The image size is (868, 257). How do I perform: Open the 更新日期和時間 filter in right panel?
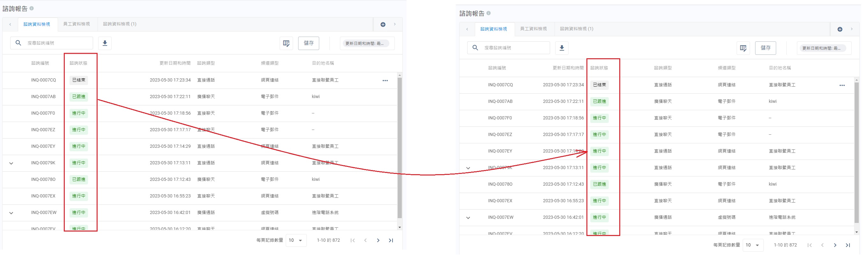[824, 48]
